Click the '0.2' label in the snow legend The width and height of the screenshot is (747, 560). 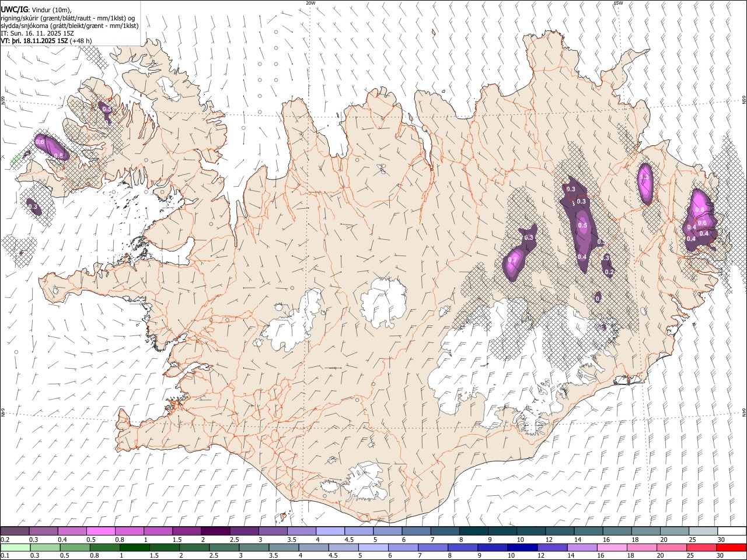click(5, 540)
